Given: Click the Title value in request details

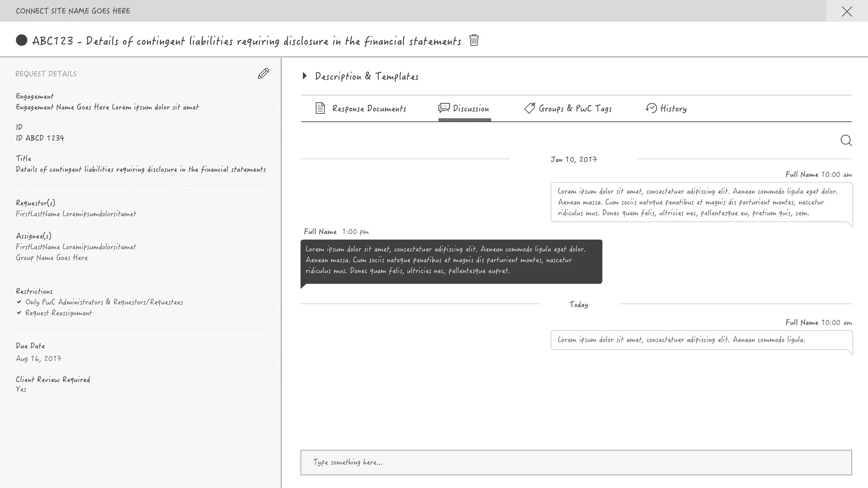Looking at the screenshot, I should click(141, 169).
